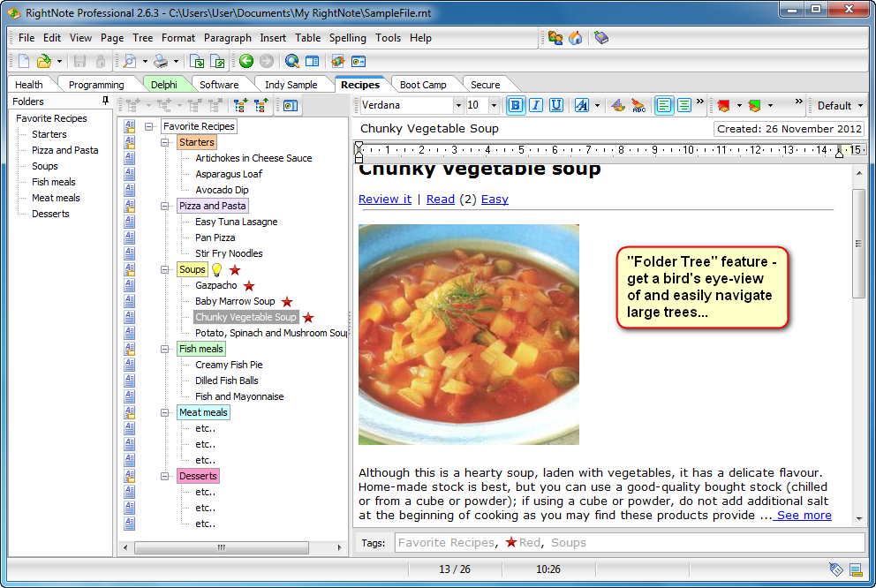
Task: Follow the 'Read' link
Action: [441, 200]
